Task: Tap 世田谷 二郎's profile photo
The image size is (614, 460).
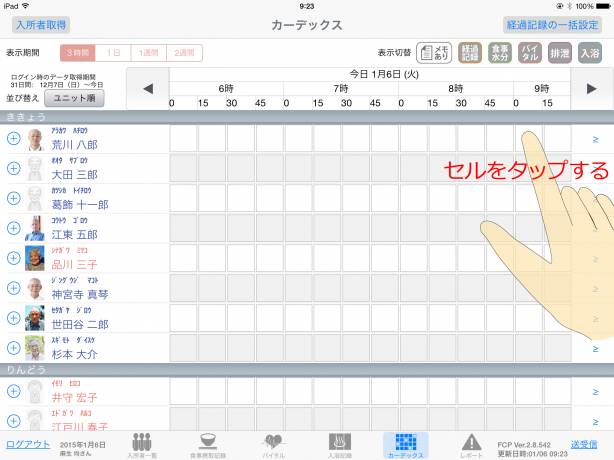Action: 35,318
